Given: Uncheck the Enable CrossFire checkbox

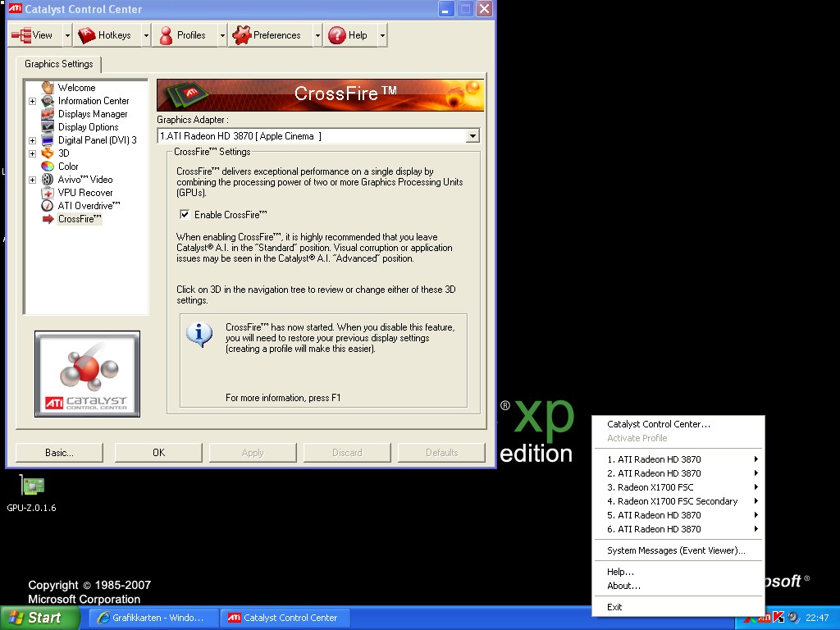Looking at the screenshot, I should pyautogui.click(x=185, y=215).
